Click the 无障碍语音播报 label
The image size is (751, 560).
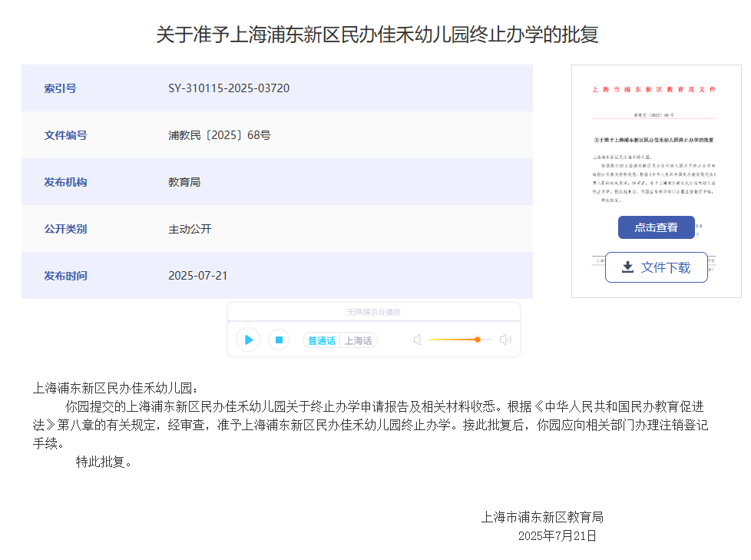[x=373, y=312]
